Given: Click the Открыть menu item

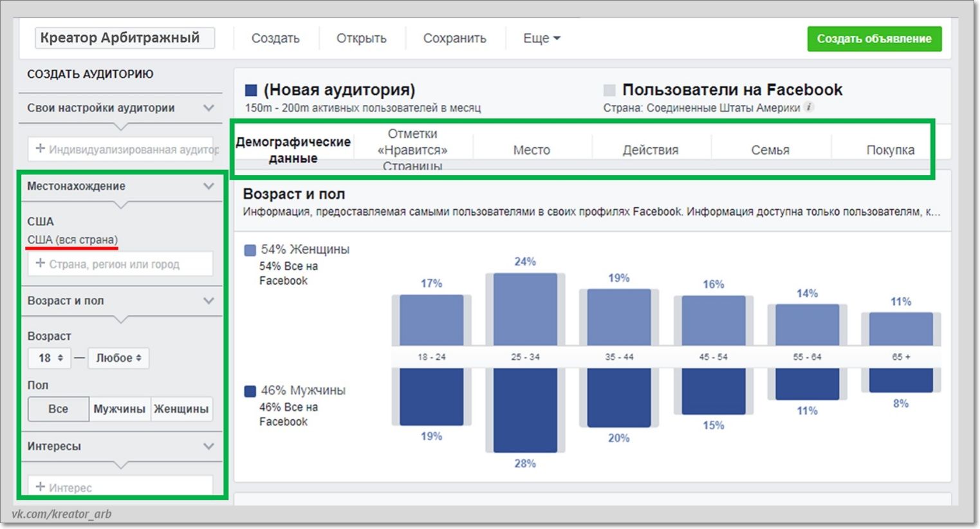Looking at the screenshot, I should [362, 39].
